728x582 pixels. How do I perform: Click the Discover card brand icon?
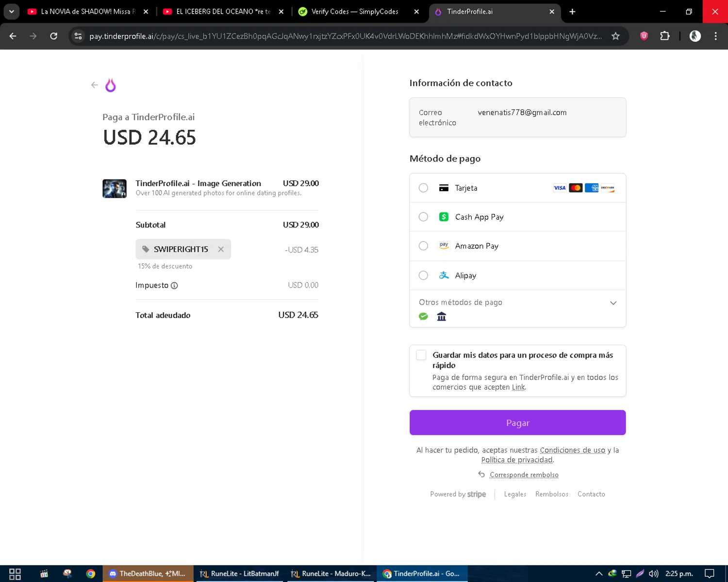pos(608,188)
